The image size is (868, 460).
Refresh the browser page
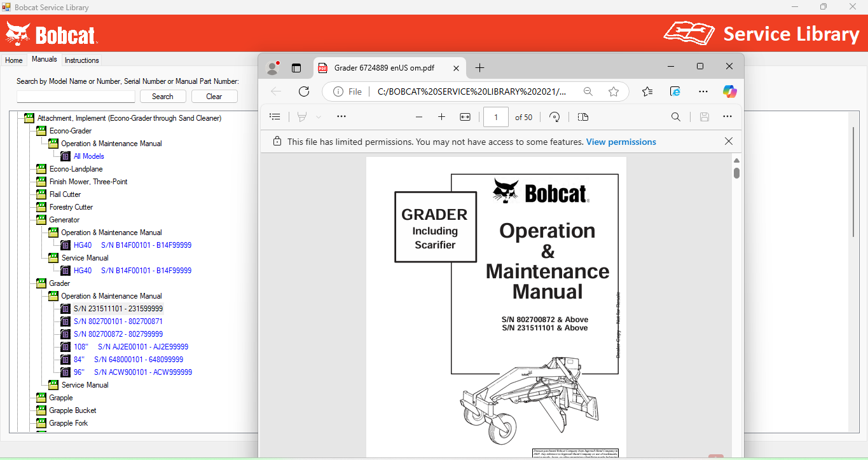[x=304, y=91]
